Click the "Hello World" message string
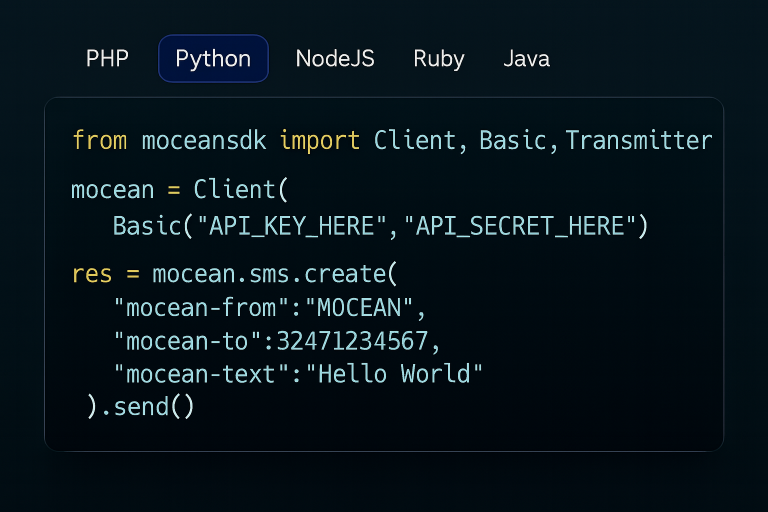 coord(395,374)
